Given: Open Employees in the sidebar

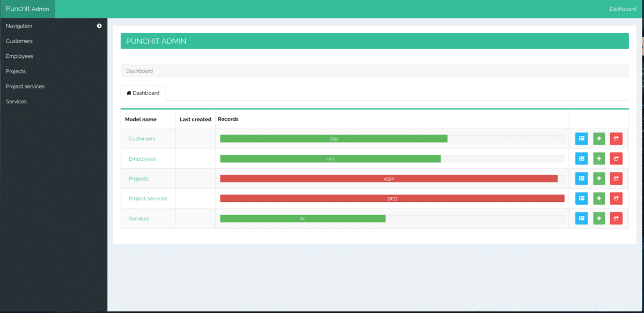Looking at the screenshot, I should pos(20,56).
